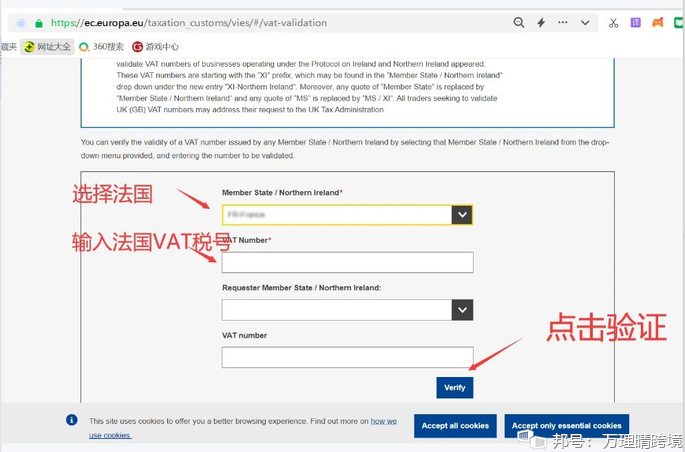The height and width of the screenshot is (452, 685).
Task: Click the page URL in address bar
Action: (x=189, y=23)
